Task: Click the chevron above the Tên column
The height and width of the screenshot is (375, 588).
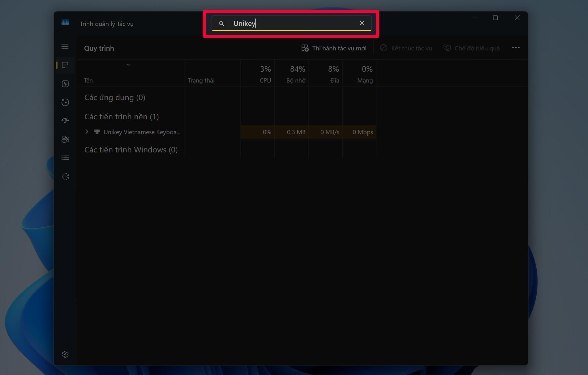Action: click(x=128, y=65)
